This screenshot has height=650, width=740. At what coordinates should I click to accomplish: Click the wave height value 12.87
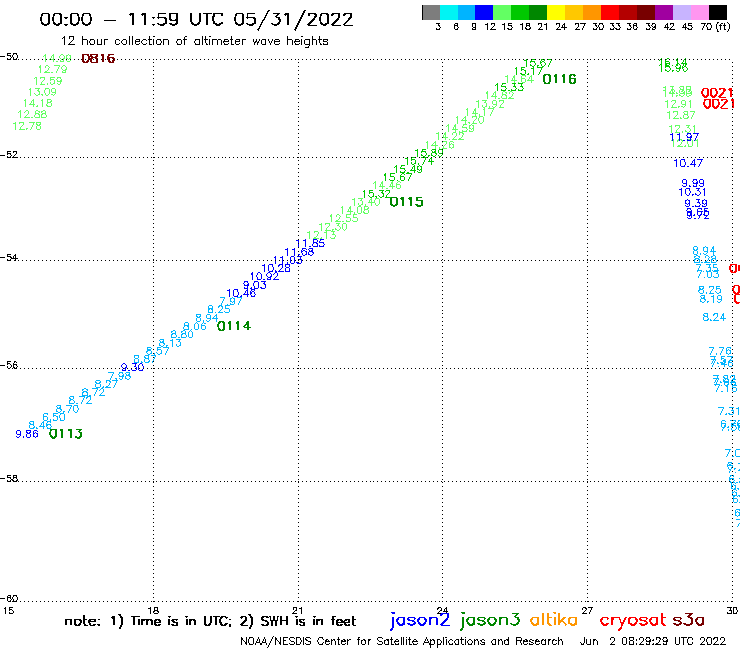click(681, 115)
